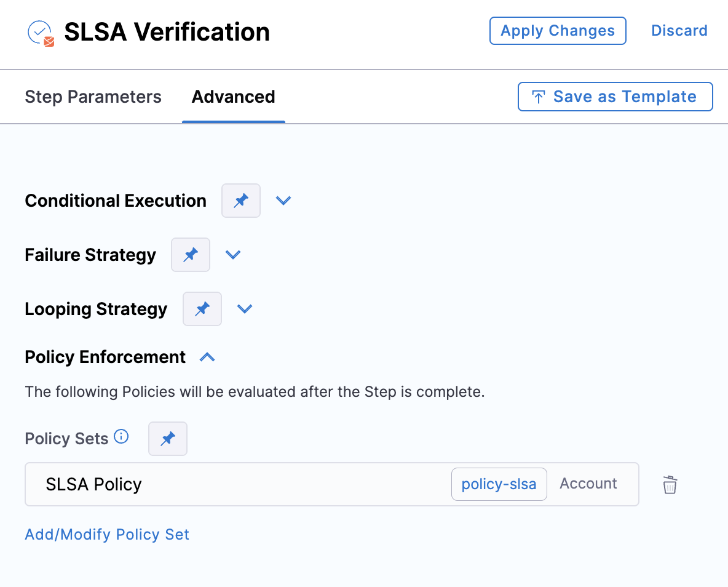Delete the SLSA Policy with trash icon
Image resolution: width=728 pixels, height=587 pixels.
click(670, 485)
